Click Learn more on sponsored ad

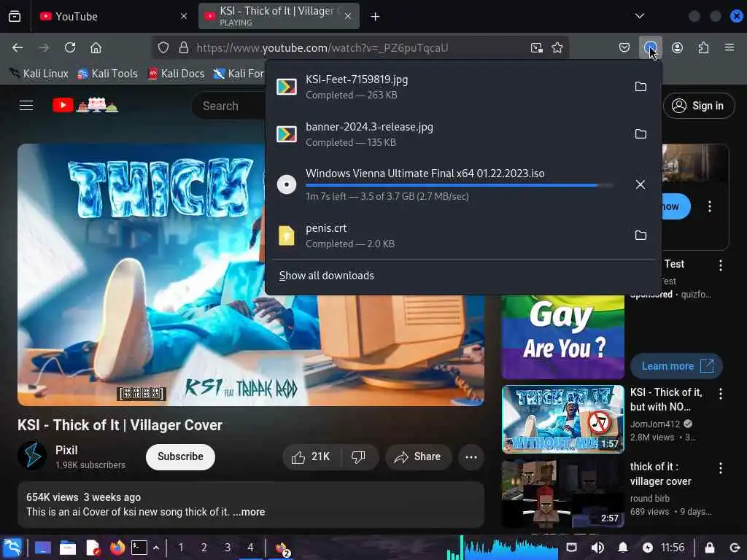[x=676, y=366]
